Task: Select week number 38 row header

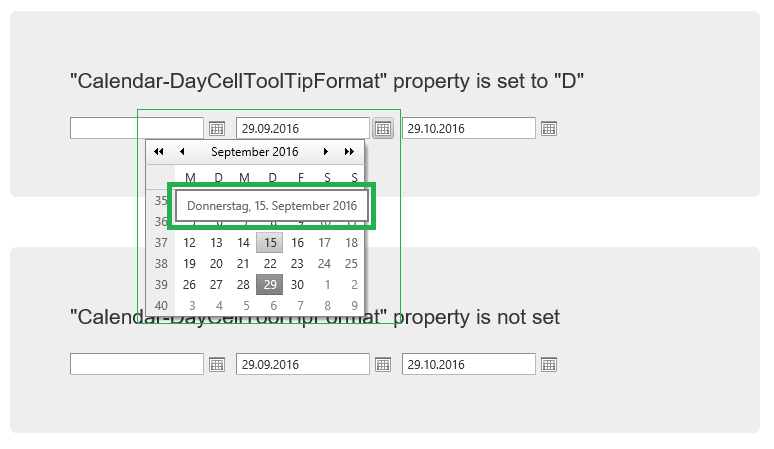Action: coord(161,264)
